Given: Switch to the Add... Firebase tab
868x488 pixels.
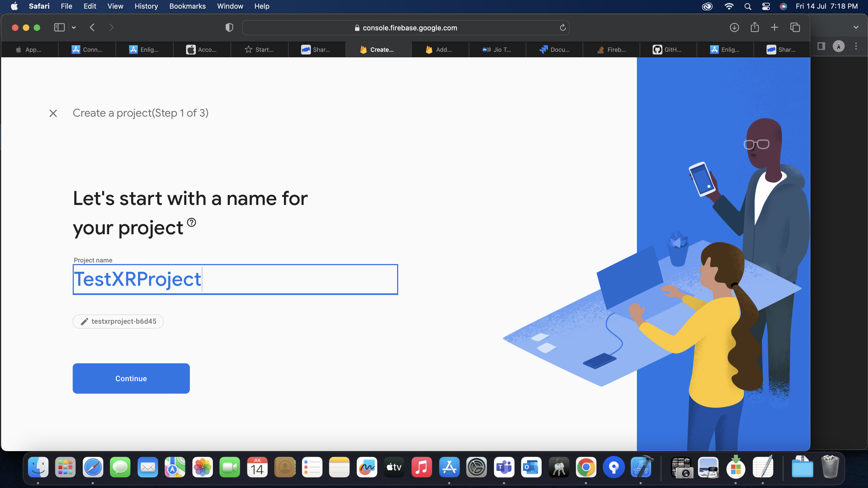Looking at the screenshot, I should point(440,50).
